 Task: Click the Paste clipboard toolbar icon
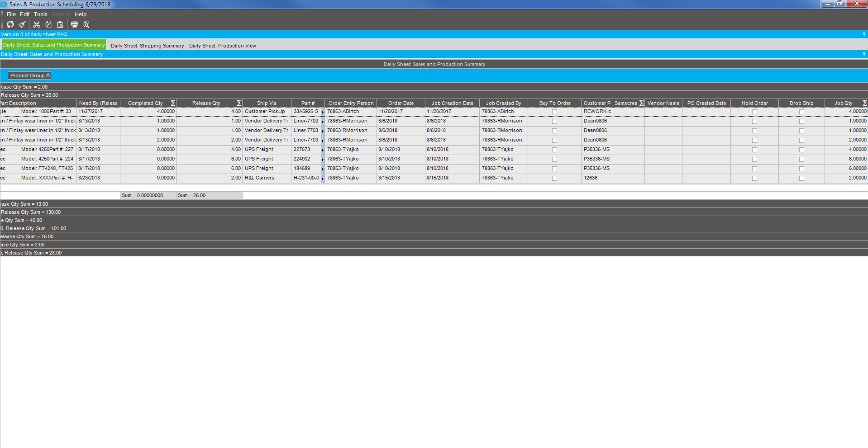pos(60,24)
